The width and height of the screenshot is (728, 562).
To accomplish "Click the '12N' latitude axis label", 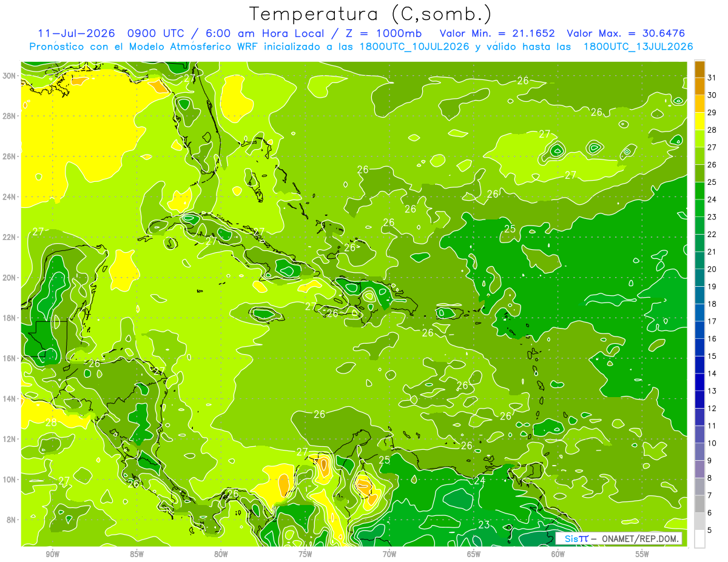I will pyautogui.click(x=10, y=439).
